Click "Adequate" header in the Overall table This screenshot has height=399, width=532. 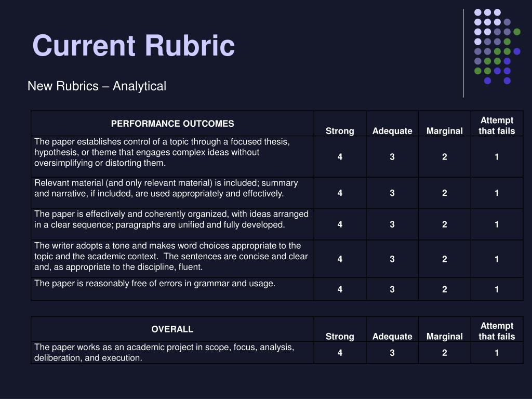coord(392,337)
